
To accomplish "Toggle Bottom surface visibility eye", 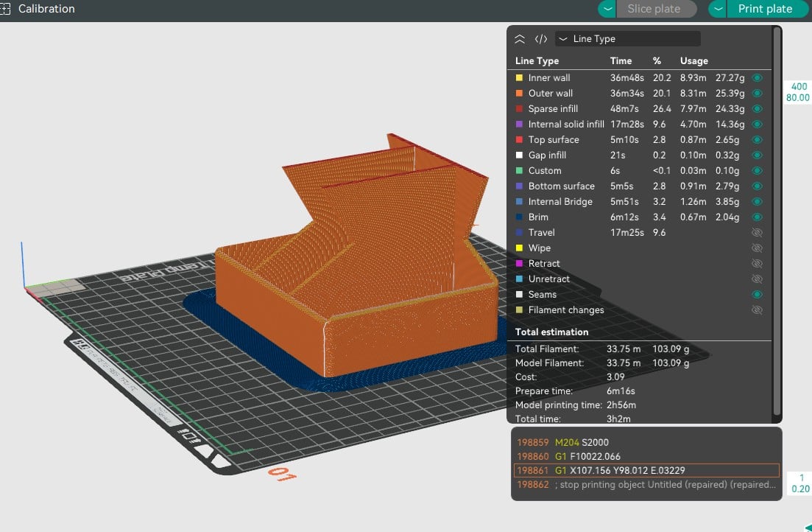I will (757, 186).
